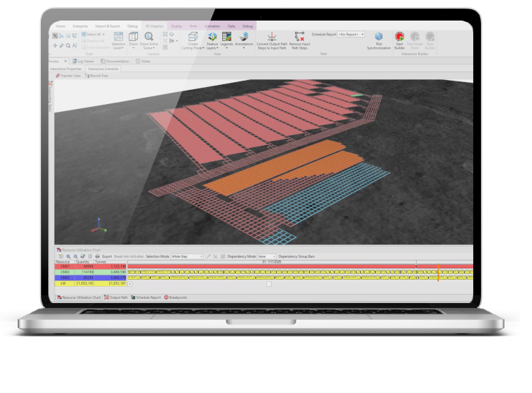Viewport: 532px width, 393px height.
Task: Switch to the Output Path tab
Action: (116, 297)
